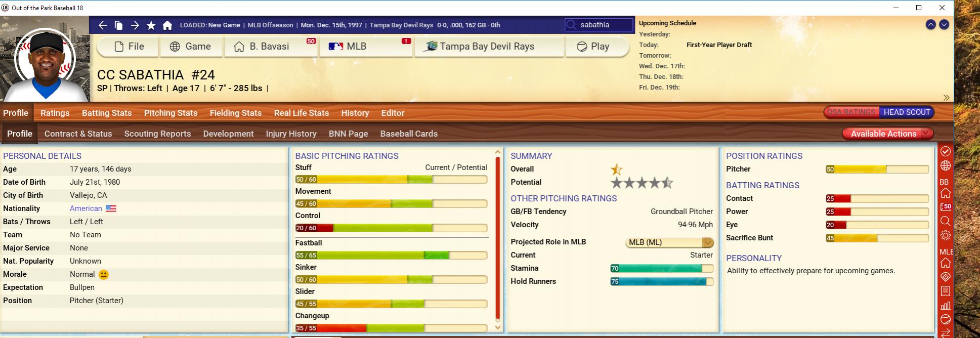Click the schedule scroll down arrow
Screen dimensions: 980x338
944,25
